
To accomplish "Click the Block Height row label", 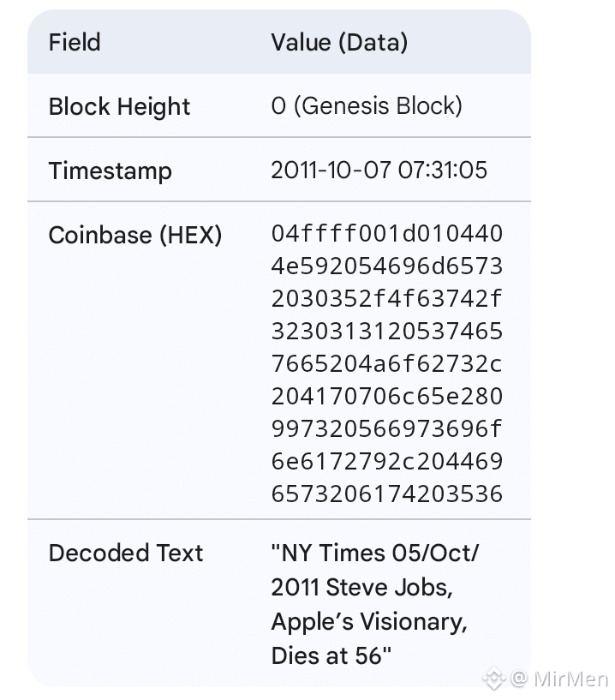I will point(119,106).
